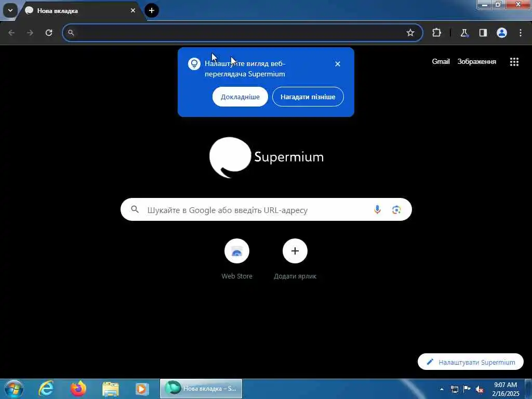Reload the current page
532x399 pixels.
[x=49, y=33]
